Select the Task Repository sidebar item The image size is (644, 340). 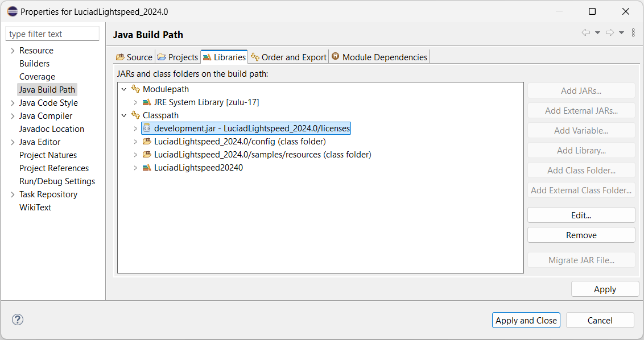pyautogui.click(x=48, y=194)
